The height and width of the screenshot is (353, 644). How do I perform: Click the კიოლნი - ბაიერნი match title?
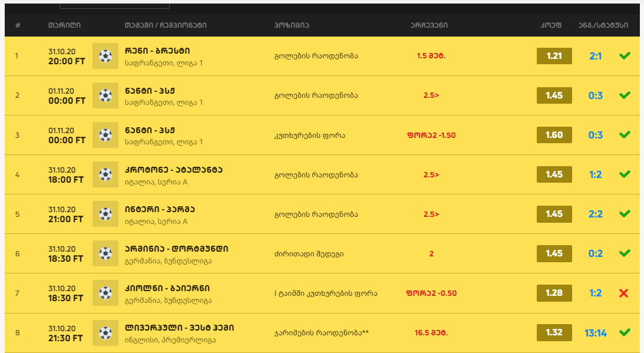pos(167,288)
